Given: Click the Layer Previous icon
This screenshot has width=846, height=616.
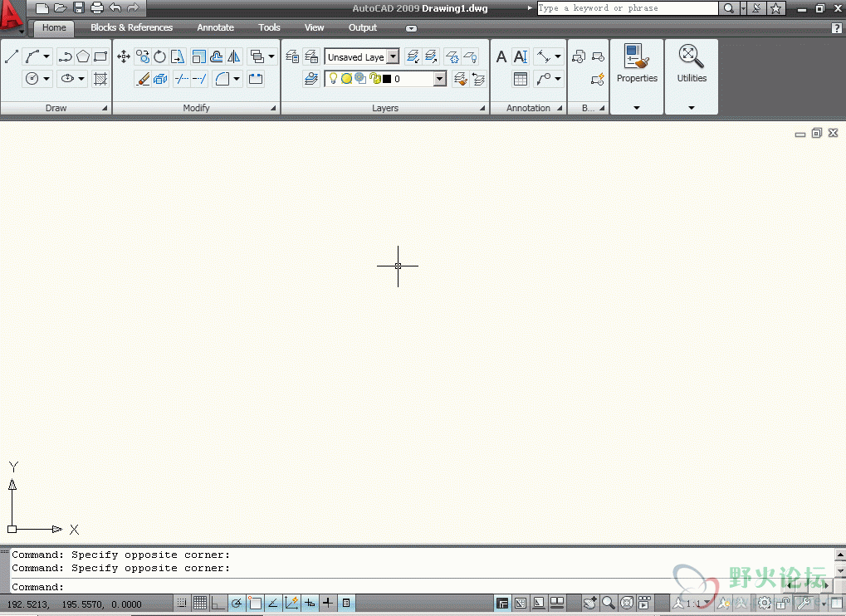Looking at the screenshot, I should tap(478, 79).
